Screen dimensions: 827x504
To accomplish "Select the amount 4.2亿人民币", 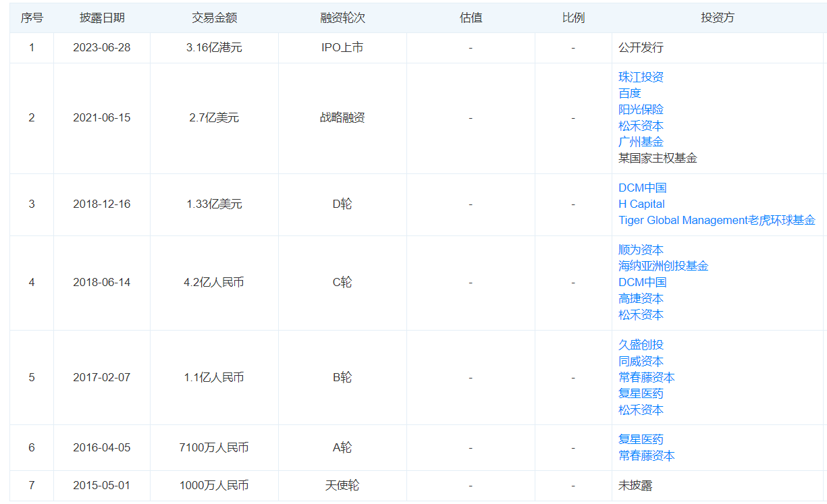I will click(x=214, y=283).
